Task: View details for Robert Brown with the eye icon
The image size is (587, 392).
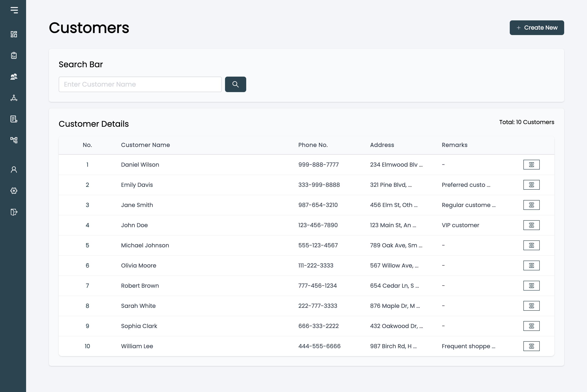Action: 531,285
